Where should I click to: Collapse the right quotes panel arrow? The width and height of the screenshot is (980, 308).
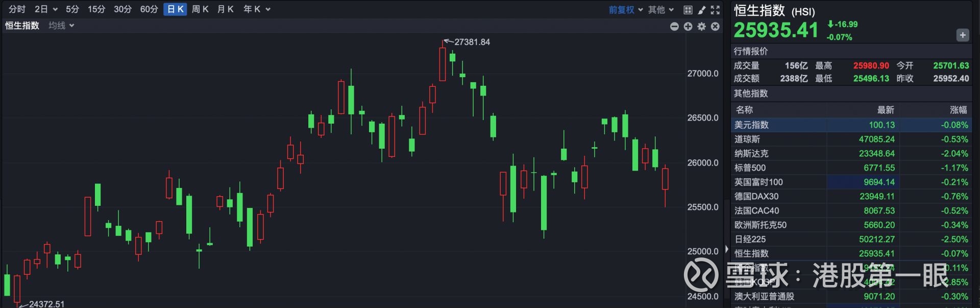tap(727, 249)
